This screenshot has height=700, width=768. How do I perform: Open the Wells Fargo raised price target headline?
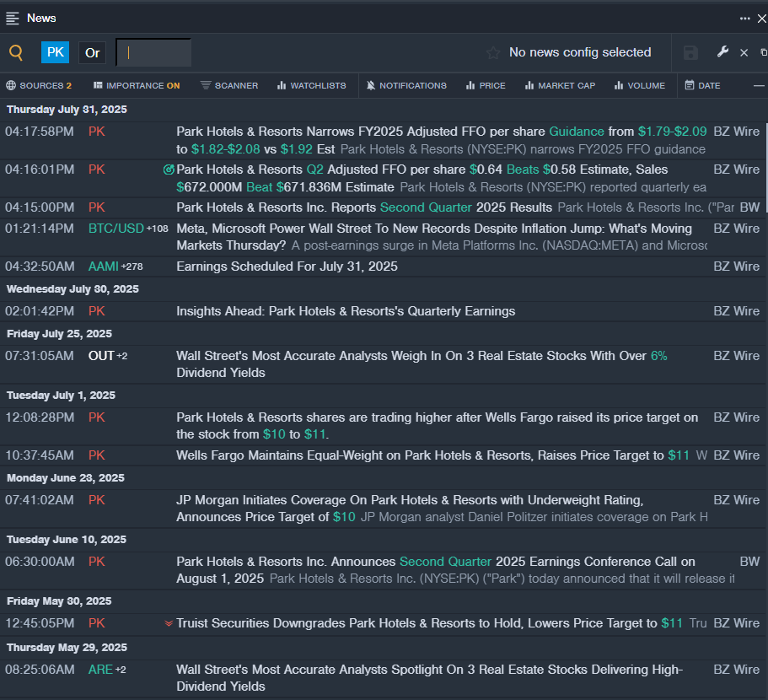(x=437, y=426)
